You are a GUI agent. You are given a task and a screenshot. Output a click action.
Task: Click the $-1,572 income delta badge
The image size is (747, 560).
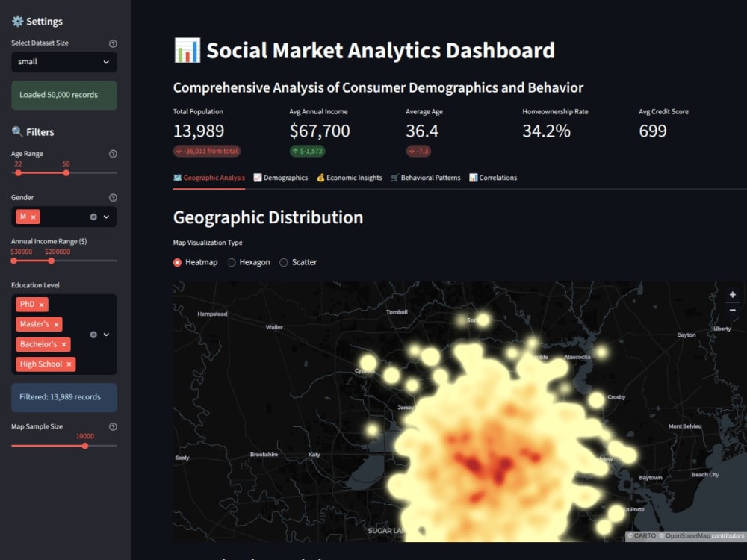(308, 152)
